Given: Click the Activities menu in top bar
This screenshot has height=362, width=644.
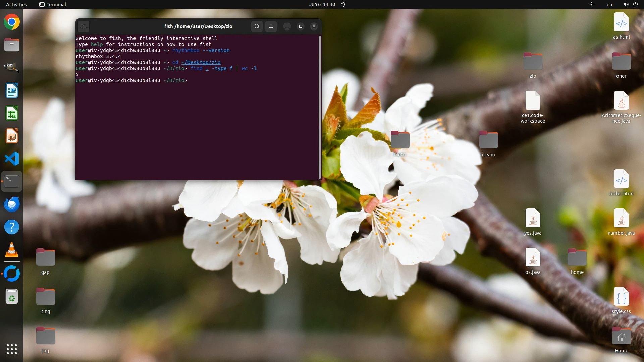Looking at the screenshot, I should [x=16, y=4].
